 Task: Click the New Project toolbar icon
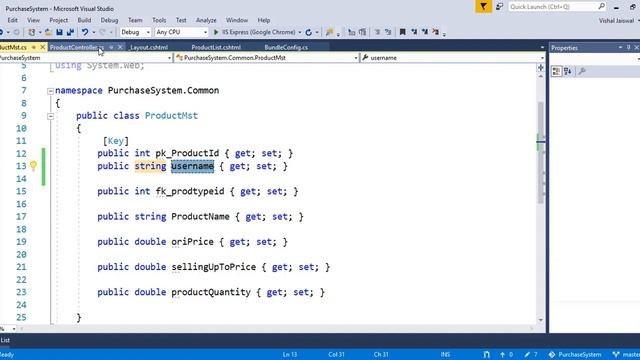click(31, 32)
